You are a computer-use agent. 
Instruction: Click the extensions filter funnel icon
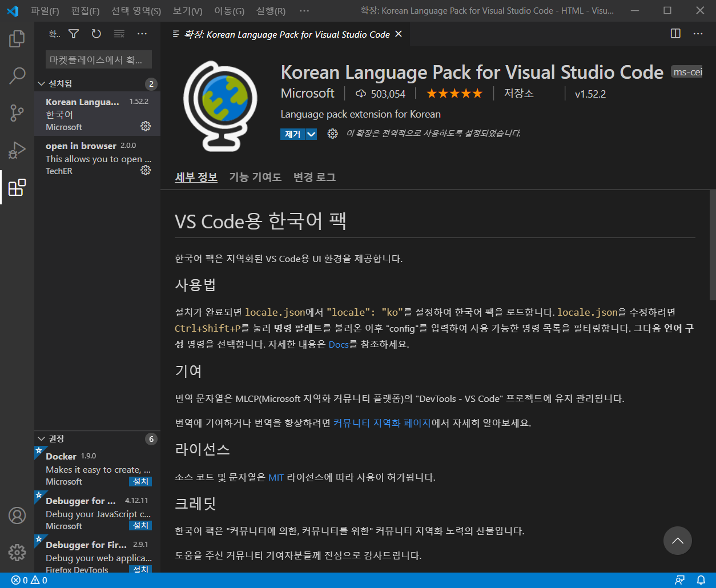[x=74, y=34]
